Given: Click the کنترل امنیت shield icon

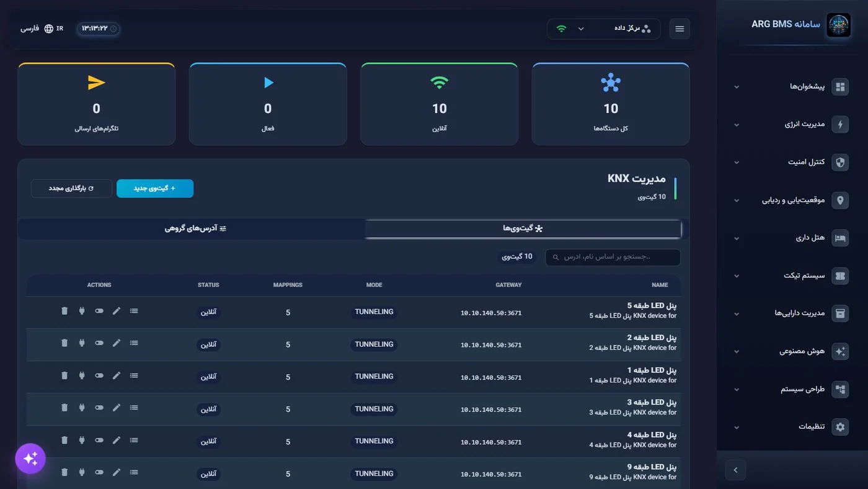Looking at the screenshot, I should coord(840,163).
